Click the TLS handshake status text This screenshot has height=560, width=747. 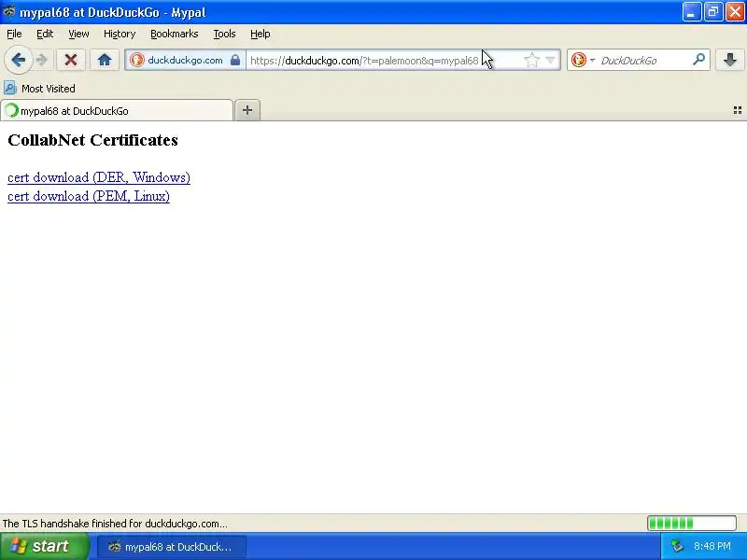(115, 524)
